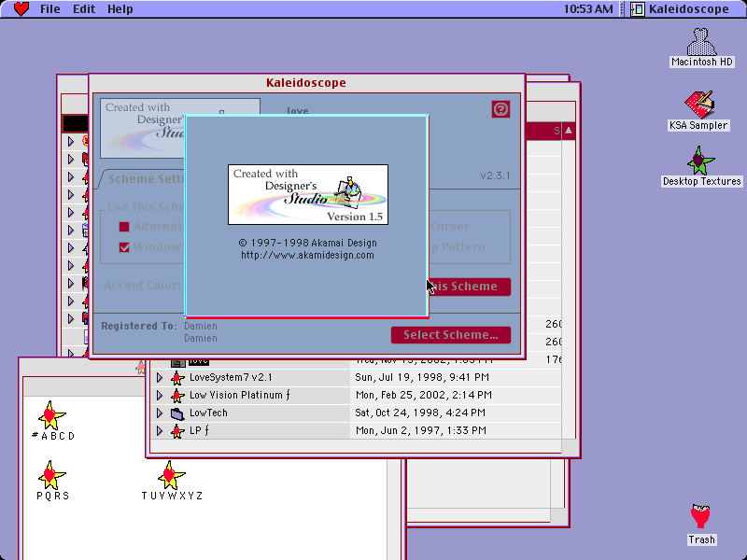Open the Help menu
This screenshot has width=747, height=560.
point(120,9)
